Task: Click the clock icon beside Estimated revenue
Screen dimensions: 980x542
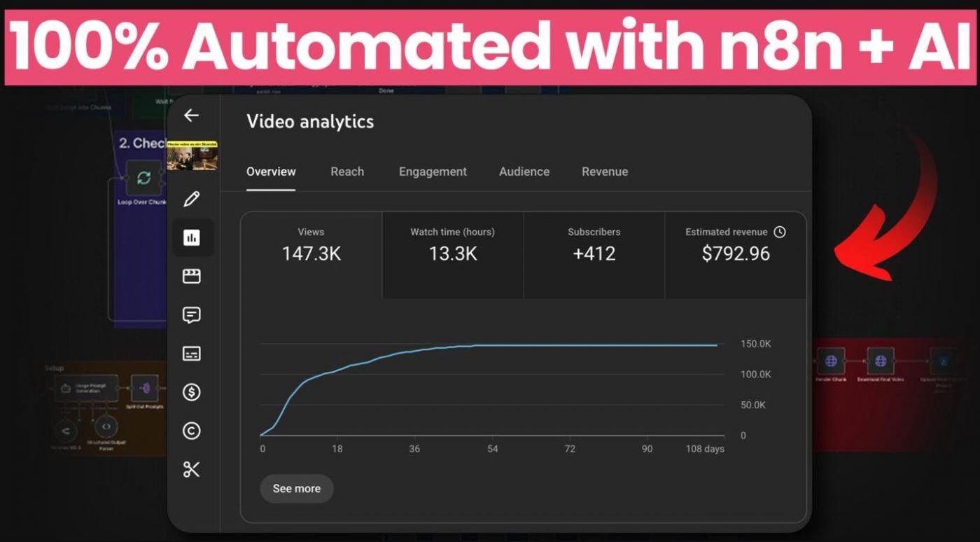Action: (779, 232)
